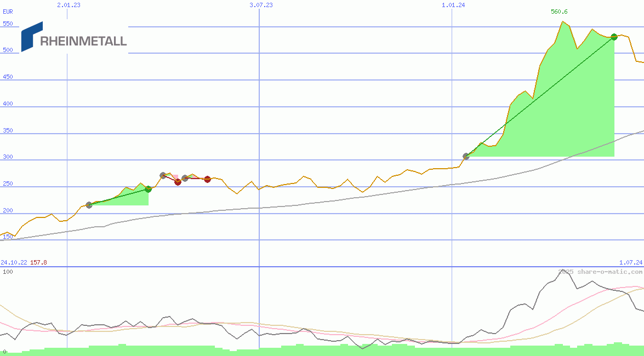Image resolution: width=644 pixels, height=356 pixels.
Task: Click the 24.10.22 start date label
Action: pyautogui.click(x=14, y=263)
